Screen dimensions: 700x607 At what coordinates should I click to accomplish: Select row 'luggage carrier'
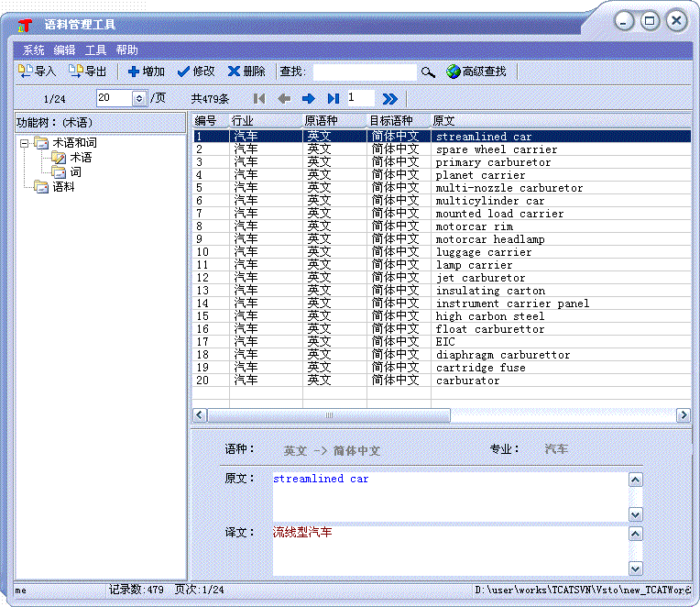442,252
